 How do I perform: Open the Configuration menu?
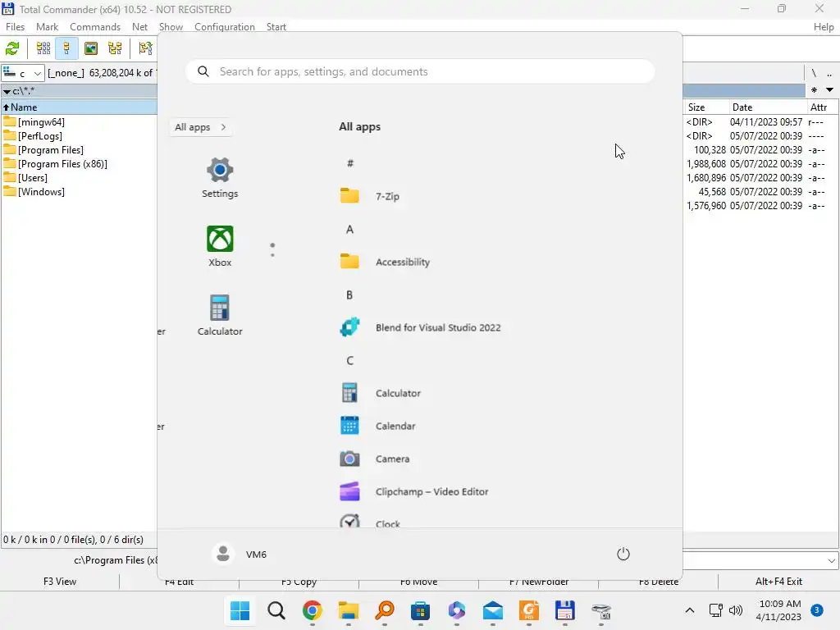pos(225,27)
